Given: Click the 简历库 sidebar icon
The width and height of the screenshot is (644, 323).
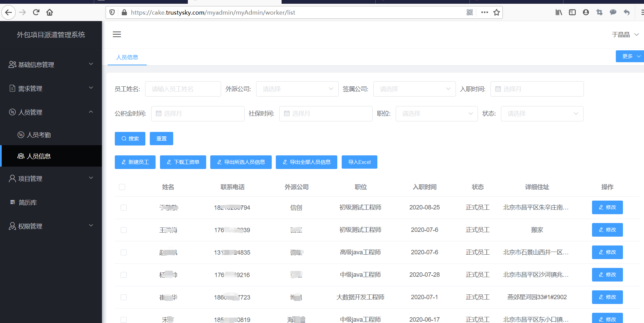Looking at the screenshot, I should (13, 202).
